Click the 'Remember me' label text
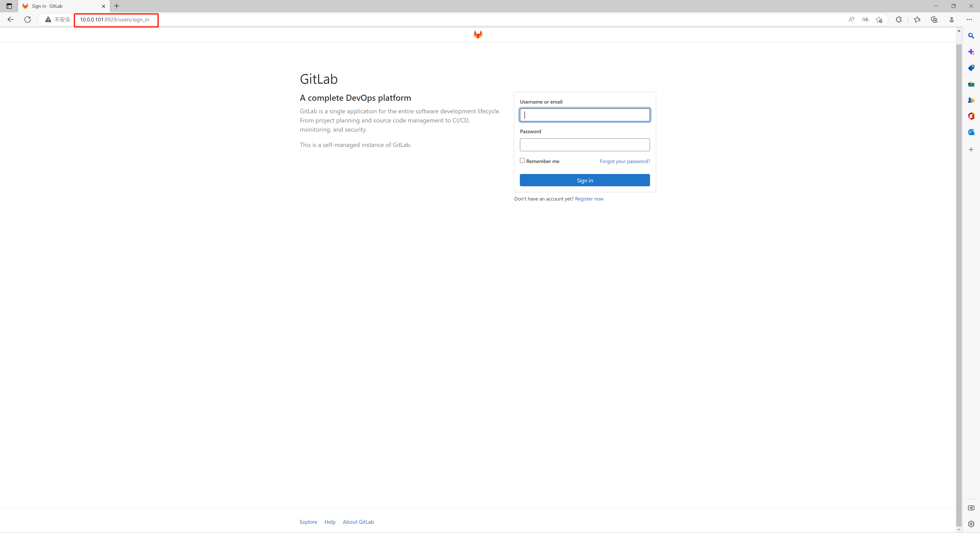 point(543,161)
